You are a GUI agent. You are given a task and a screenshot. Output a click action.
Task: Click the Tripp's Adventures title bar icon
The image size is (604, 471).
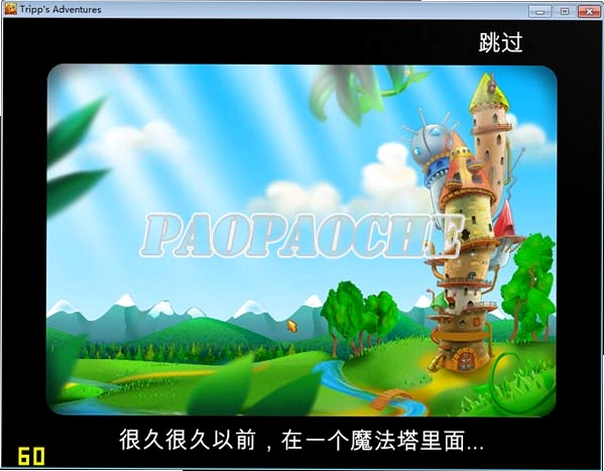coord(10,9)
